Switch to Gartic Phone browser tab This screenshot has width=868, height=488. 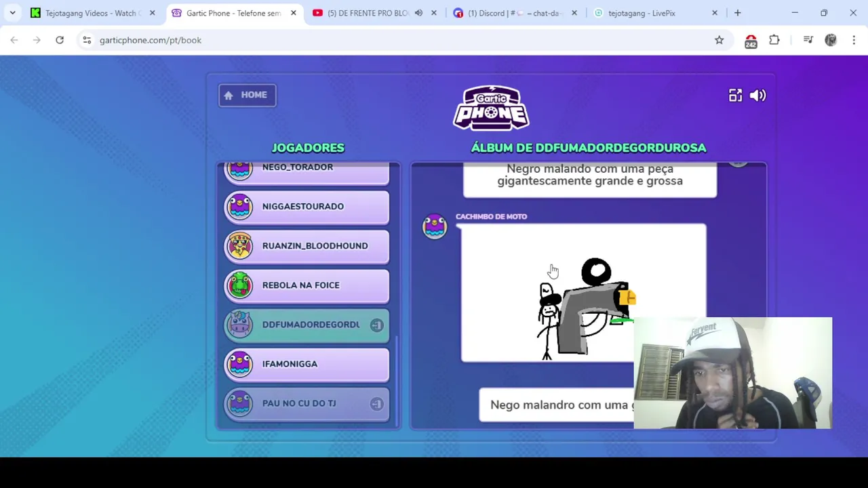(x=234, y=13)
